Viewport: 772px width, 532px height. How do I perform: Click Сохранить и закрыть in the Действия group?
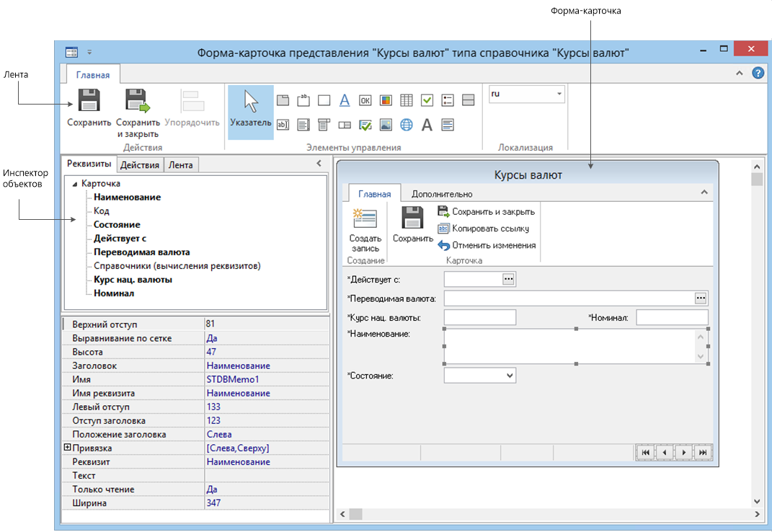coord(138,113)
